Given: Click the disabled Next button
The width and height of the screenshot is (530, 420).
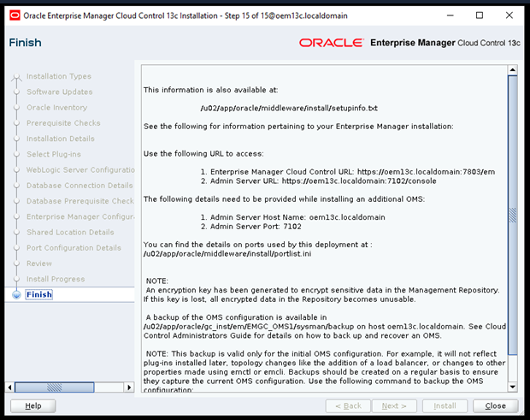Looking at the screenshot, I should click(x=394, y=405).
